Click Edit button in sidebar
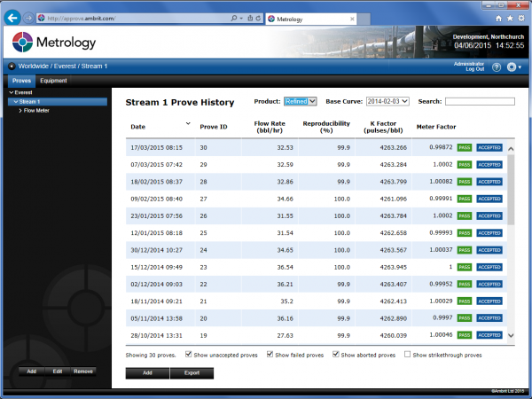The width and height of the screenshot is (532, 399). (58, 372)
